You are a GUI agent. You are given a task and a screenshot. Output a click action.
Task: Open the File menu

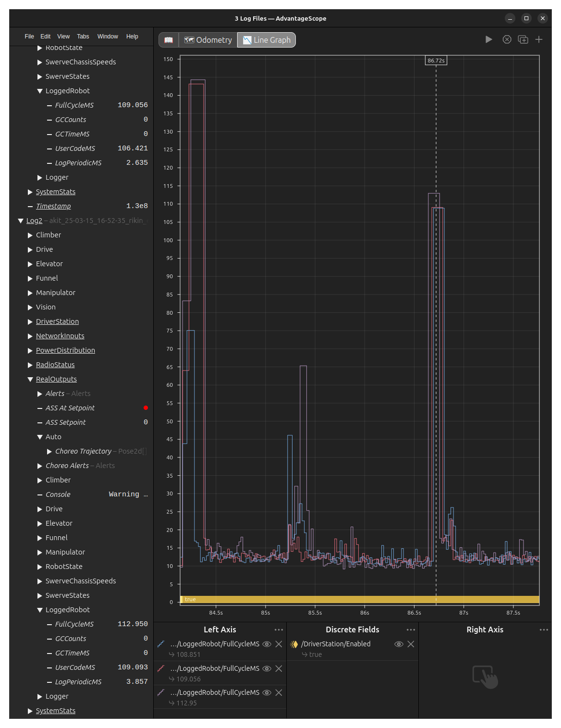point(29,37)
